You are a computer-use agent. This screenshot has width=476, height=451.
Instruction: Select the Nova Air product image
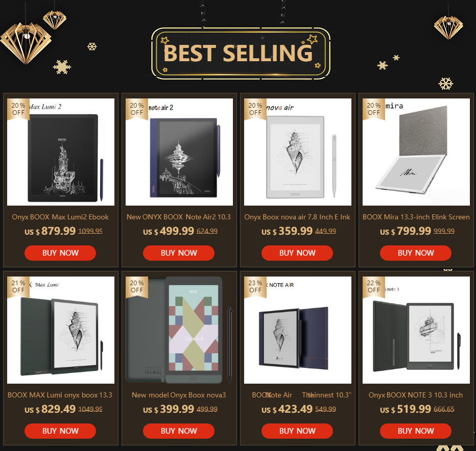pos(297,152)
